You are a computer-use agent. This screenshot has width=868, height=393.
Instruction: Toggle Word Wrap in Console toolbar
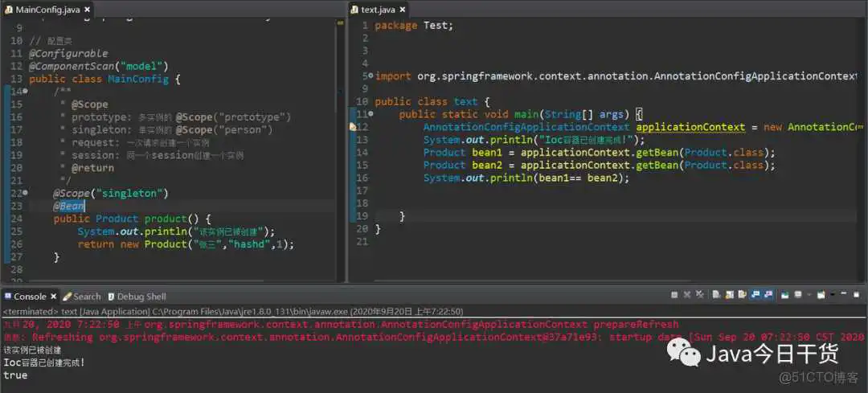coord(743,295)
